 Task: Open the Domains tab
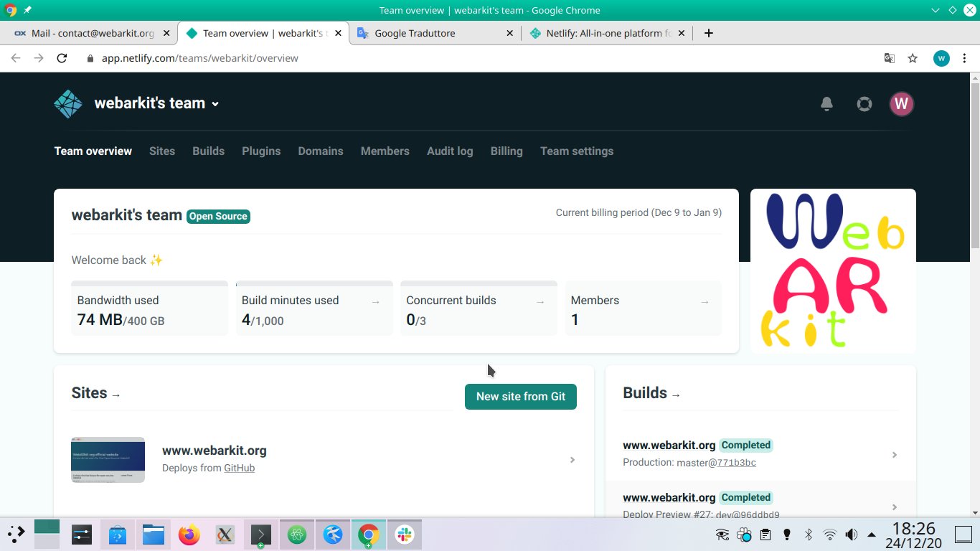coord(321,151)
